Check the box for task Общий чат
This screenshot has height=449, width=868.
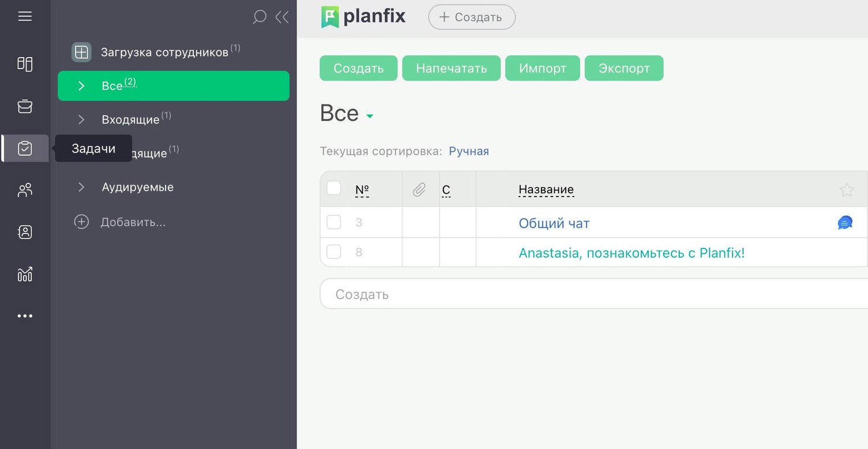click(x=334, y=222)
